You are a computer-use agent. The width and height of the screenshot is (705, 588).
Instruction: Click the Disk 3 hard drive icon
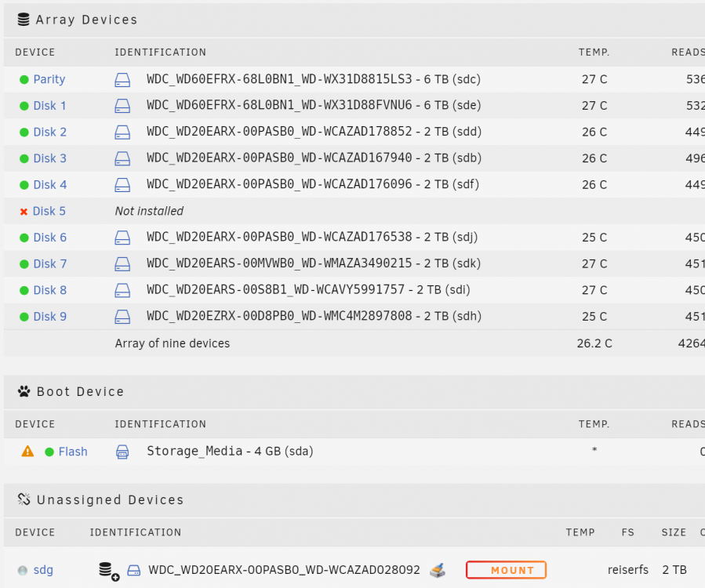coord(122,158)
